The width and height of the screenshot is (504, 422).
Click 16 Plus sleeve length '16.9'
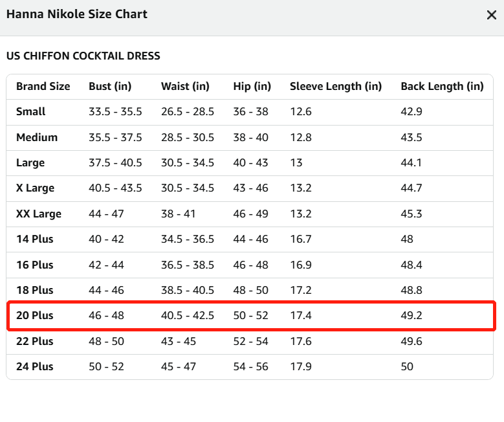pyautogui.click(x=301, y=265)
